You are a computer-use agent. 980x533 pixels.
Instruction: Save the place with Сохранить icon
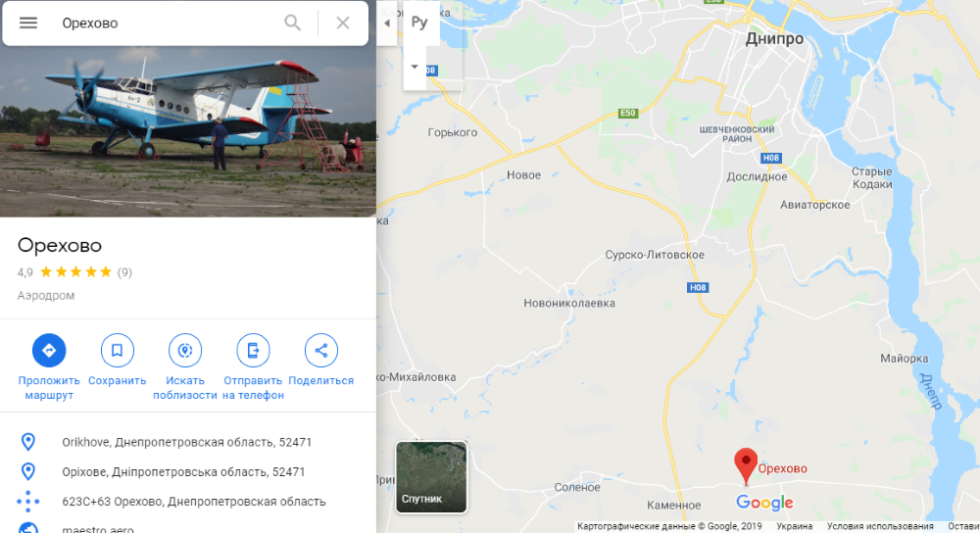[x=117, y=351]
